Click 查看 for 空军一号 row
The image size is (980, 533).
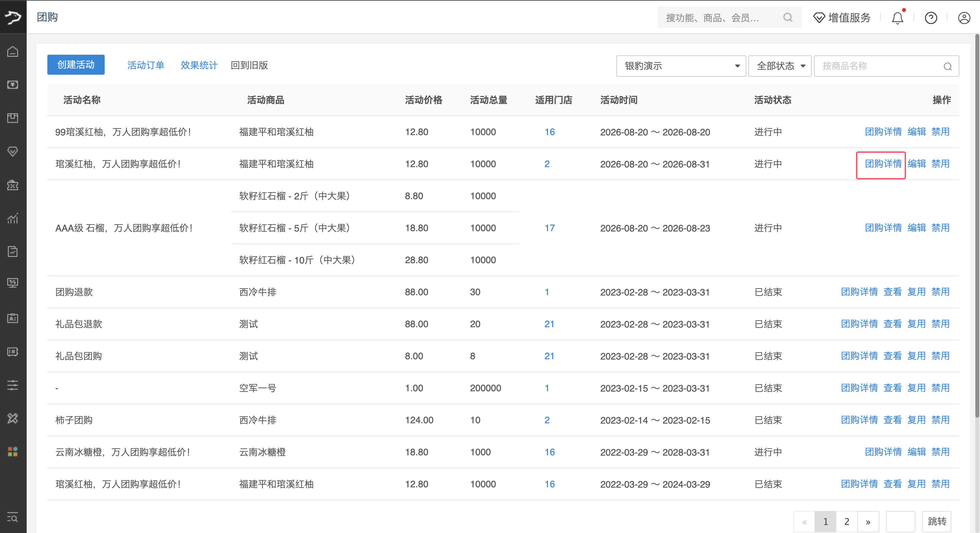[893, 388]
